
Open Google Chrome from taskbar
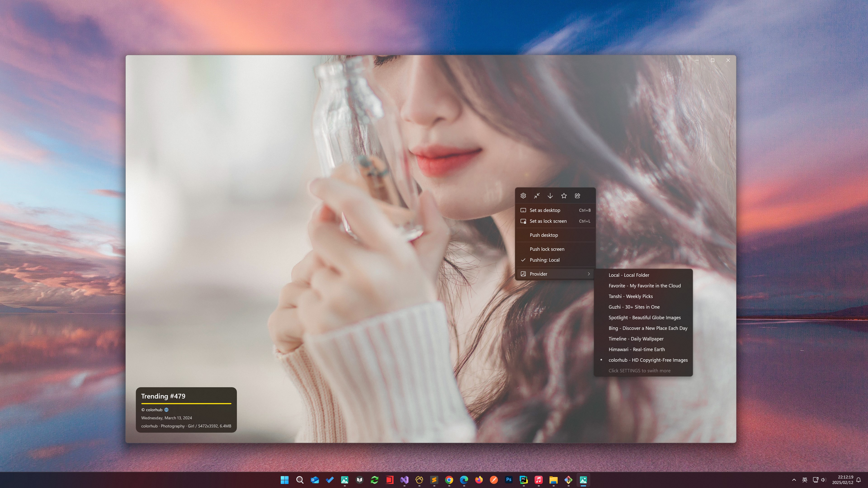point(449,480)
